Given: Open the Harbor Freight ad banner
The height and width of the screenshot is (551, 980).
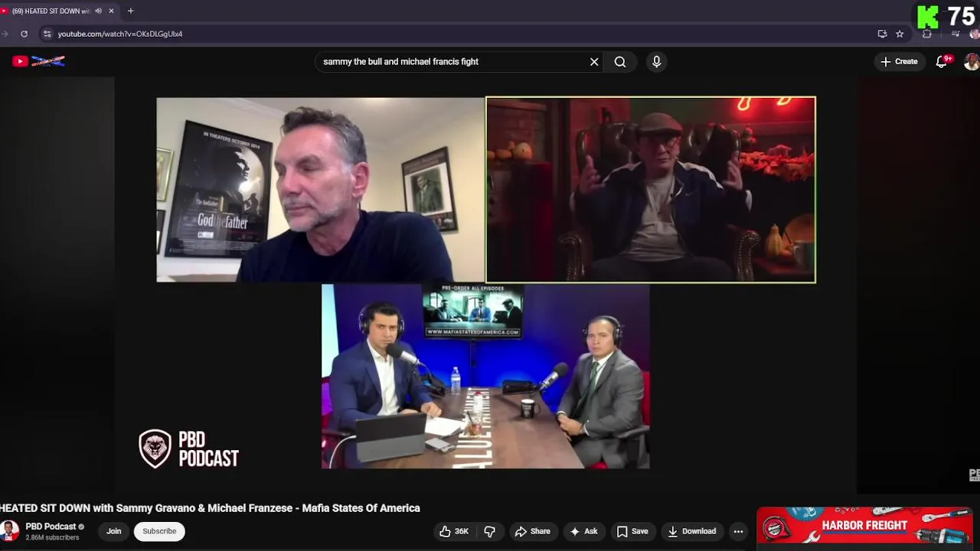Looking at the screenshot, I should (865, 526).
